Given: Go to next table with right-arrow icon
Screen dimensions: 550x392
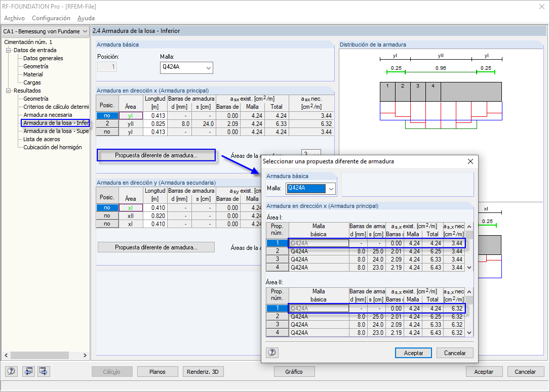Looking at the screenshot, I should pyautogui.click(x=44, y=371).
